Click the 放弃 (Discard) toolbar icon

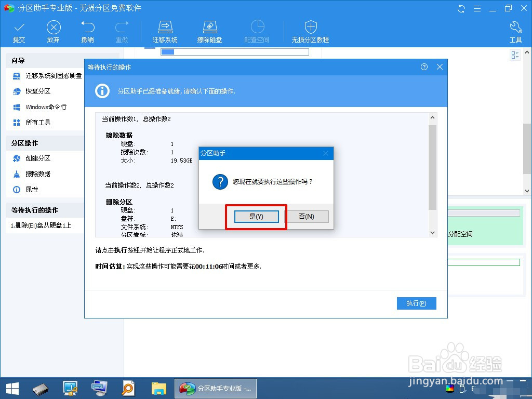tap(54, 32)
